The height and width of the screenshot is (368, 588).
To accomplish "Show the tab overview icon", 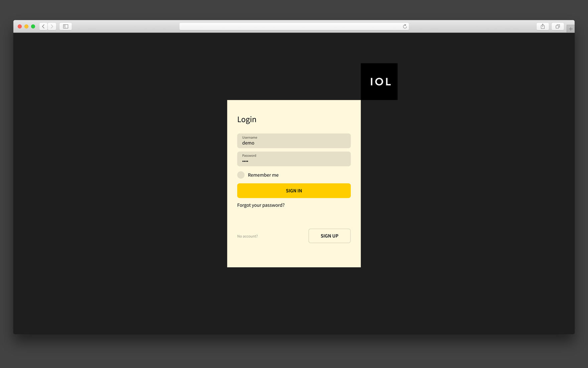I will 558,26.
